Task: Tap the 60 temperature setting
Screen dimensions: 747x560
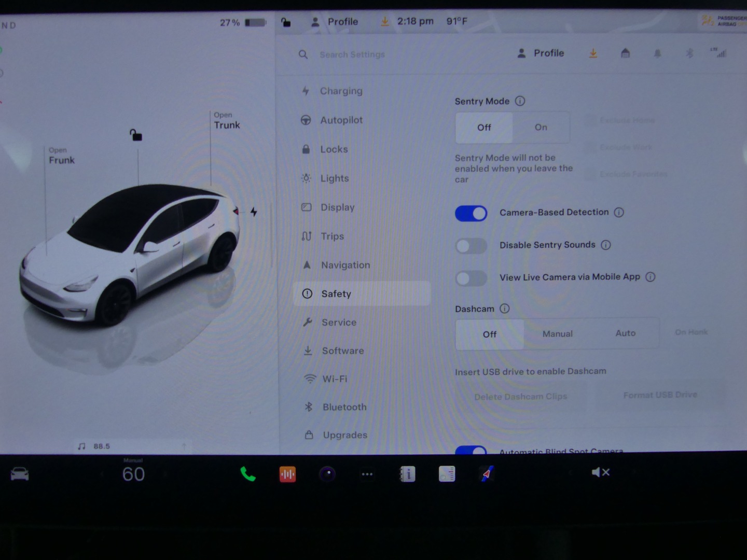Action: click(x=133, y=474)
